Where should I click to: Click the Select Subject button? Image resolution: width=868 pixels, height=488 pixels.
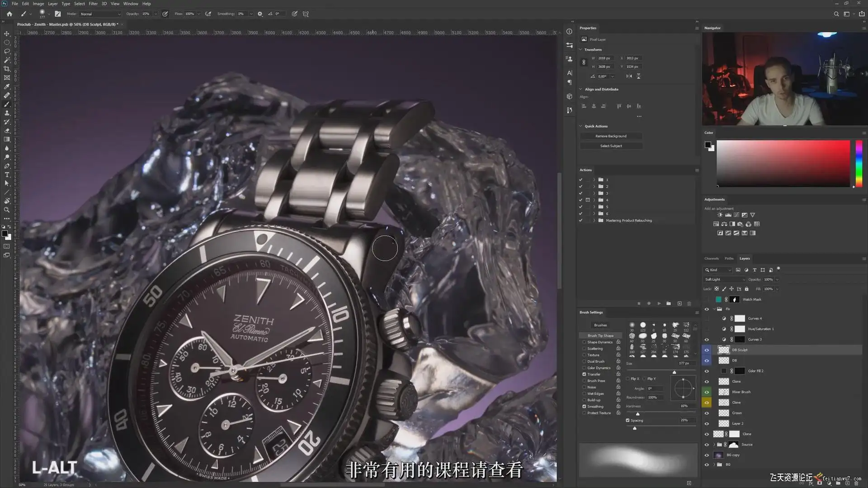point(611,146)
